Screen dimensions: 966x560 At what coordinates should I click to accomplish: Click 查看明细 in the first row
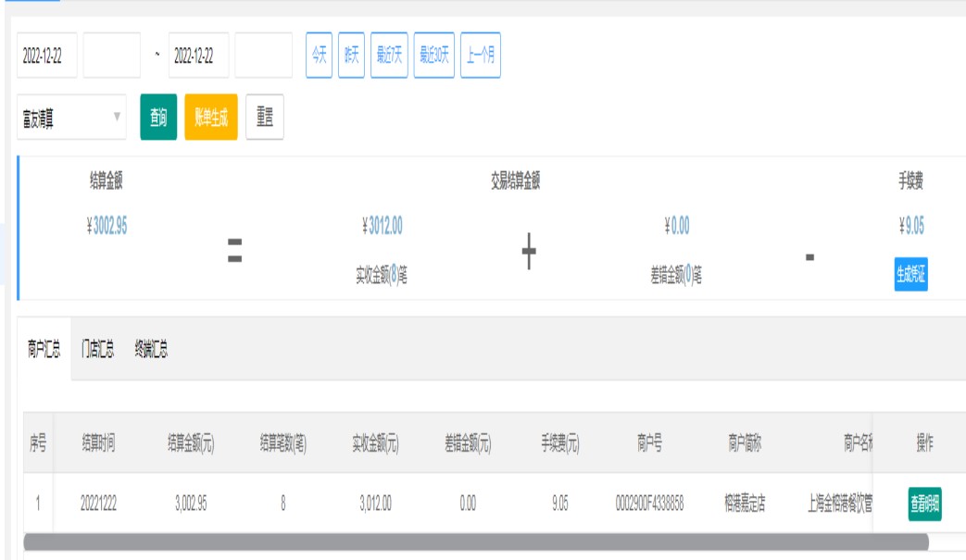[x=923, y=504]
